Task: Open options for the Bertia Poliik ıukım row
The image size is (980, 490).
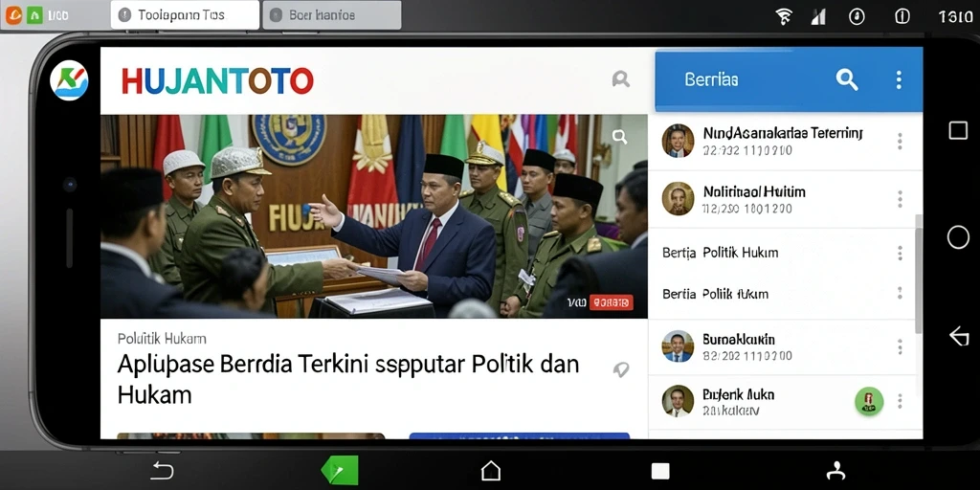Action: coord(900,293)
